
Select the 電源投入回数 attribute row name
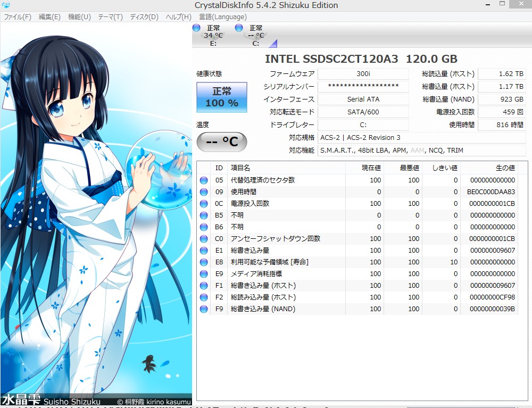pyautogui.click(x=250, y=204)
